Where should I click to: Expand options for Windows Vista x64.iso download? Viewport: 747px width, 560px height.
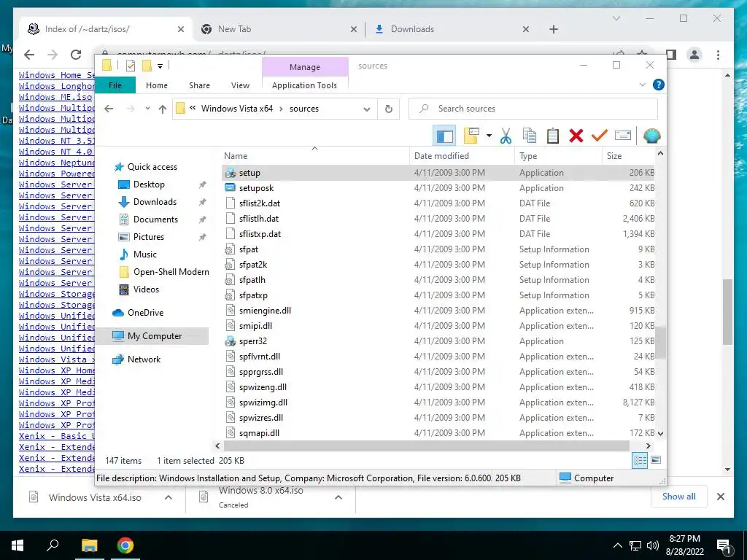click(169, 497)
